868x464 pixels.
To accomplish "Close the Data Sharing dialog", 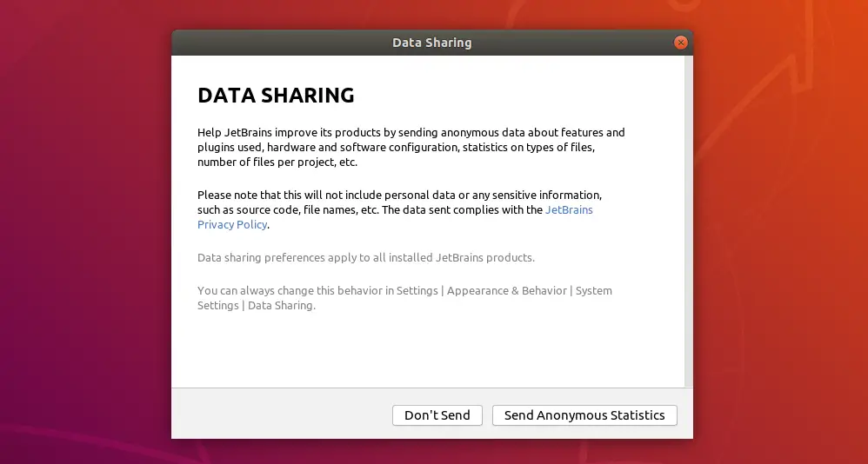I will (x=681, y=43).
